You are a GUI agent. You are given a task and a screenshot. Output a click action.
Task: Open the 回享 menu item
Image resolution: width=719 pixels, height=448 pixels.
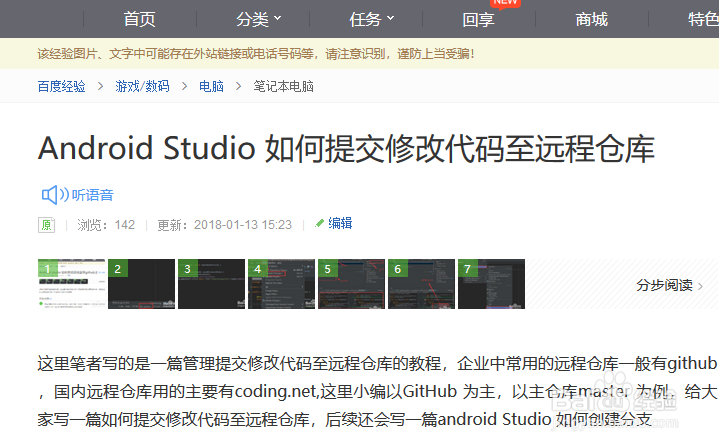click(478, 19)
